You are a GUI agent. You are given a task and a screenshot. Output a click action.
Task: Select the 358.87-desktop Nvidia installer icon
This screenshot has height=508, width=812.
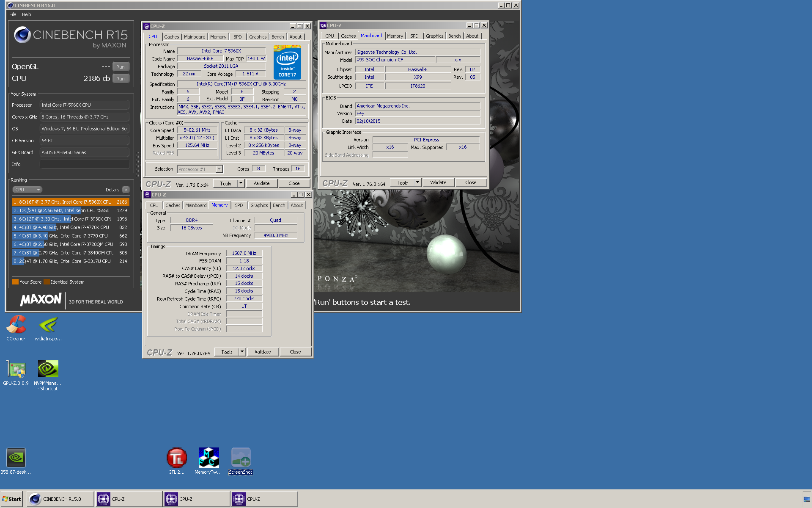coord(16,461)
